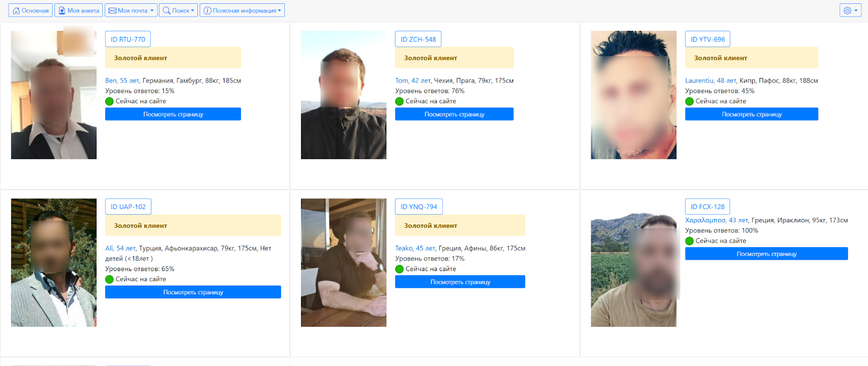
Task: Click green online indicator for Laurentiu
Action: [690, 101]
